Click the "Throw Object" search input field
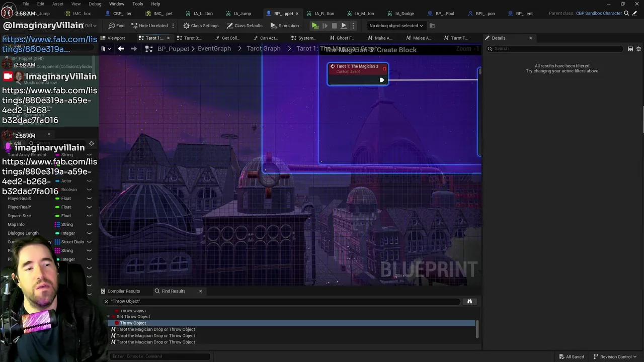The width and height of the screenshot is (644, 362). point(285,301)
